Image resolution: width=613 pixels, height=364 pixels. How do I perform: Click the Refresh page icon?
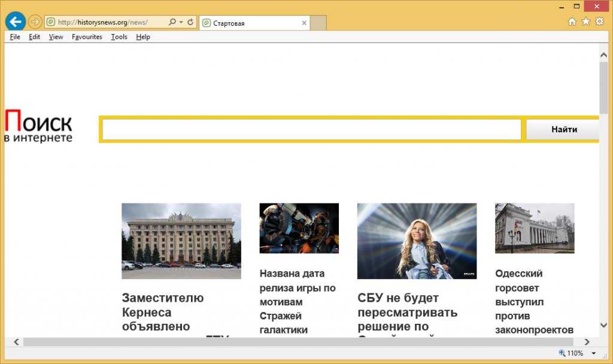pos(191,23)
